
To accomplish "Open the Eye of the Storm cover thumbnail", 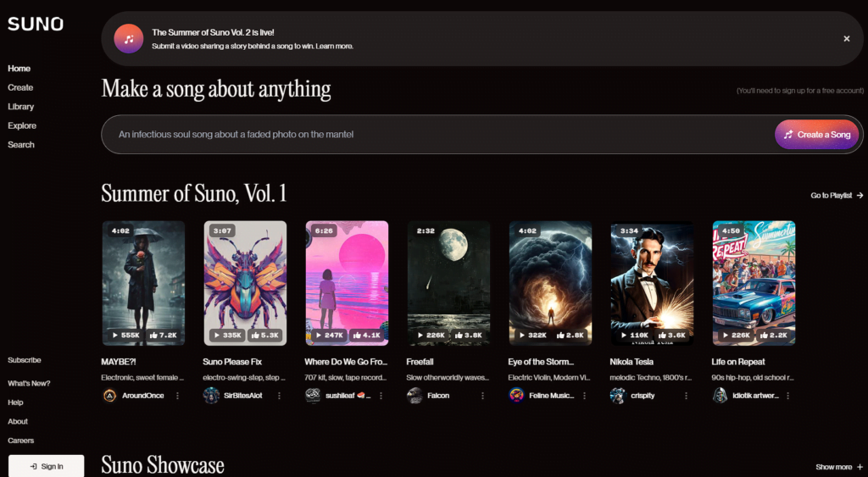I will 551,283.
